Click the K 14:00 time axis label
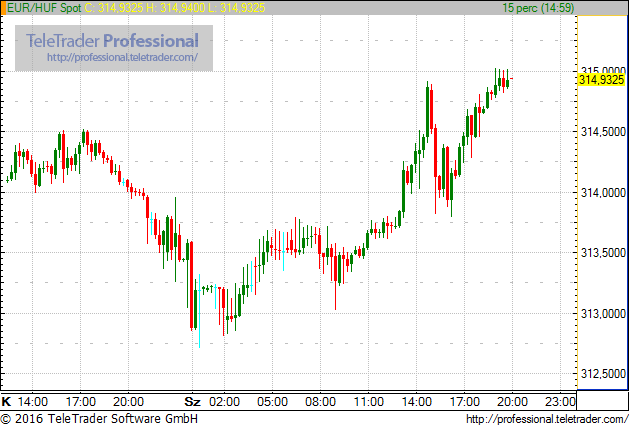The height and width of the screenshot is (428, 629). (25, 402)
